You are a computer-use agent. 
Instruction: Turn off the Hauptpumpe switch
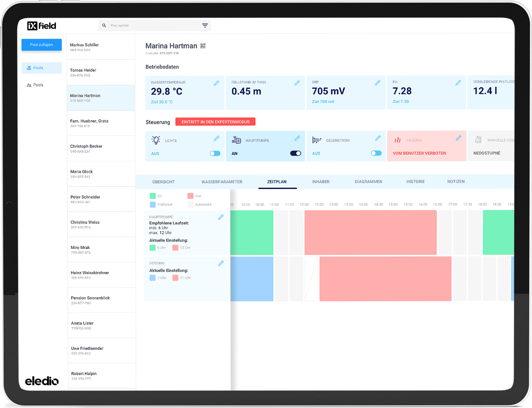coord(295,153)
